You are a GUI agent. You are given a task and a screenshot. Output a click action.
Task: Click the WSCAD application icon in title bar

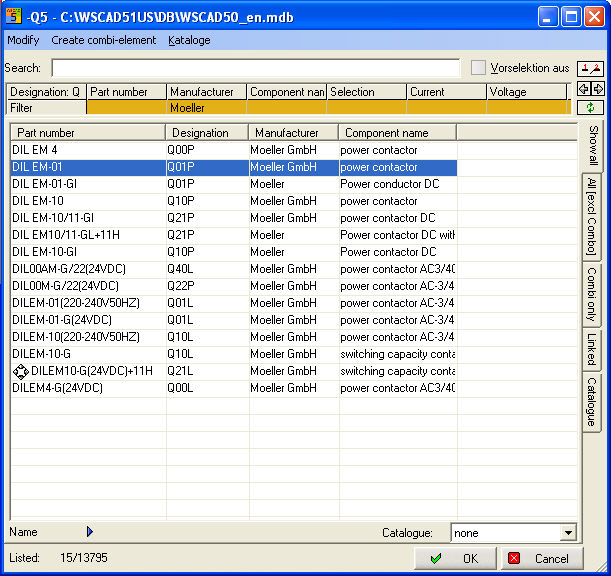(14, 16)
